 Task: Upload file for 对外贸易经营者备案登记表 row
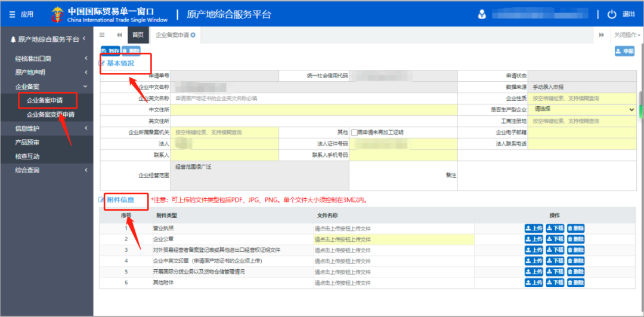pyautogui.click(x=534, y=250)
